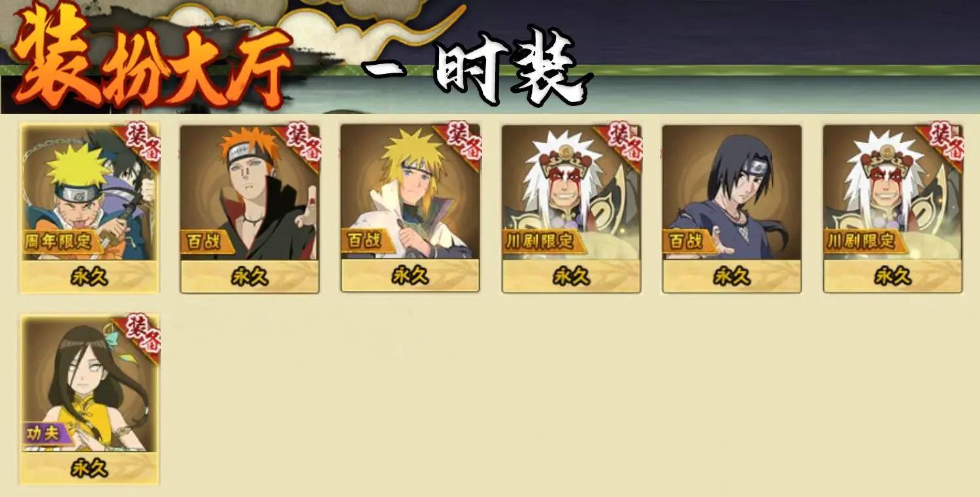980x497 pixels.
Task: Tap the 装备 ribbon on Minato's card
Action: click(x=460, y=144)
